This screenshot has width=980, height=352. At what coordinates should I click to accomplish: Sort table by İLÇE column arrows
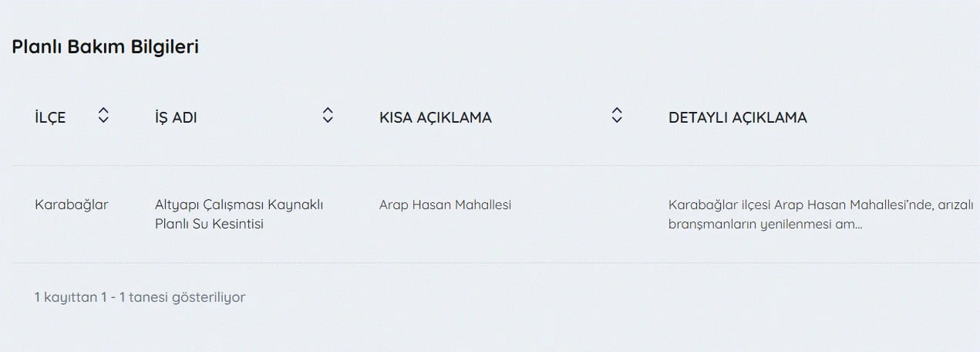click(103, 116)
